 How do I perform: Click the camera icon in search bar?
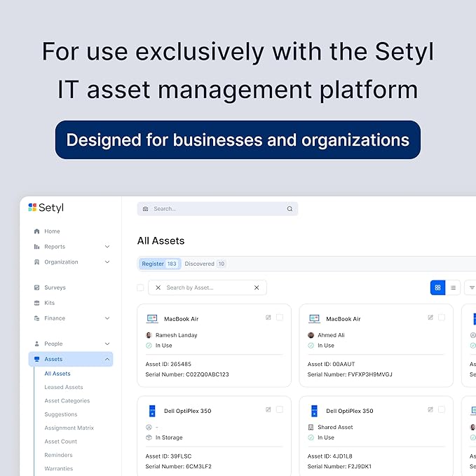(145, 209)
